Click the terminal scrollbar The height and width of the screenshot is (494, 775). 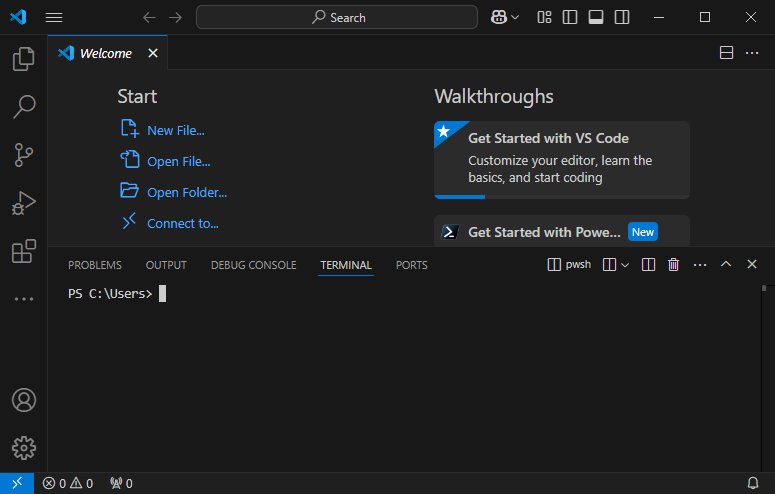(764, 288)
